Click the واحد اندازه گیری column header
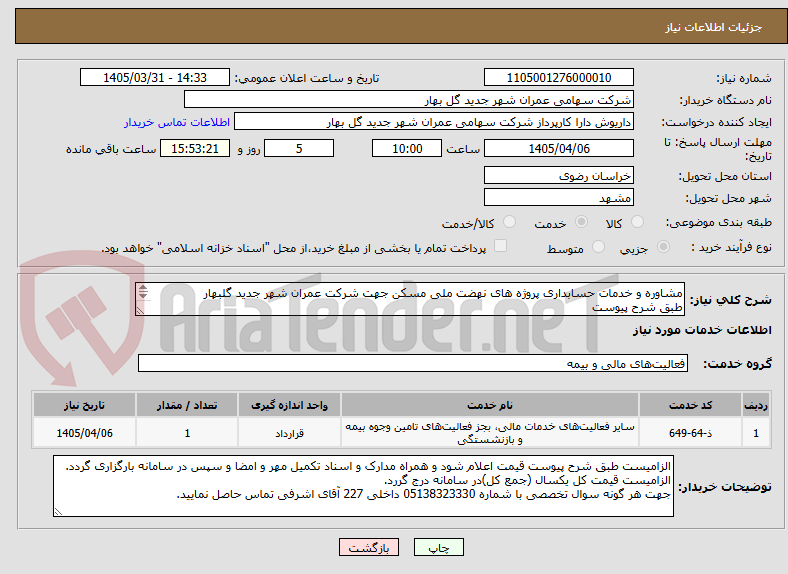Viewport: 788px width, 574px height. click(289, 405)
